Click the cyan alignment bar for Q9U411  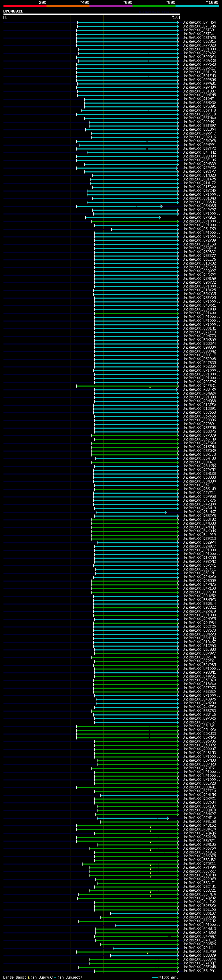[x=146, y=948]
